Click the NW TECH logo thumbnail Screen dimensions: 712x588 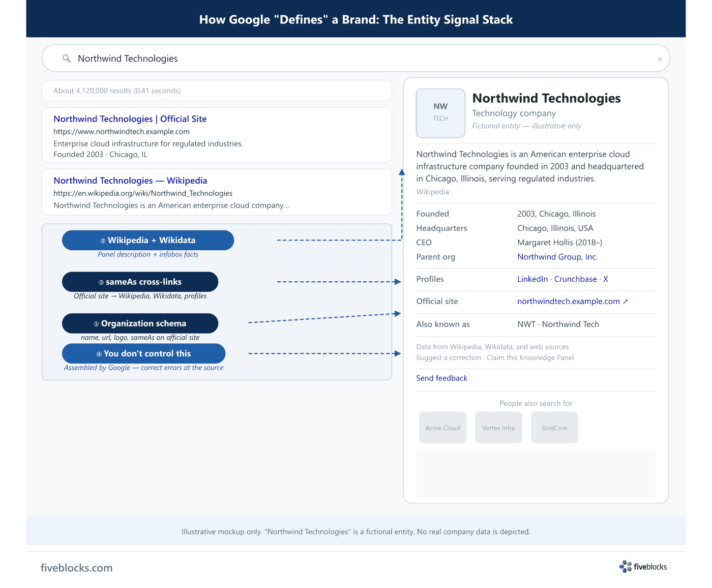[x=440, y=113]
